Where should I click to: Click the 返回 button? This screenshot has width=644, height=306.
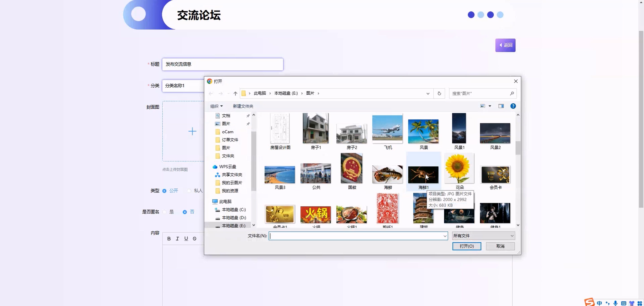[505, 45]
